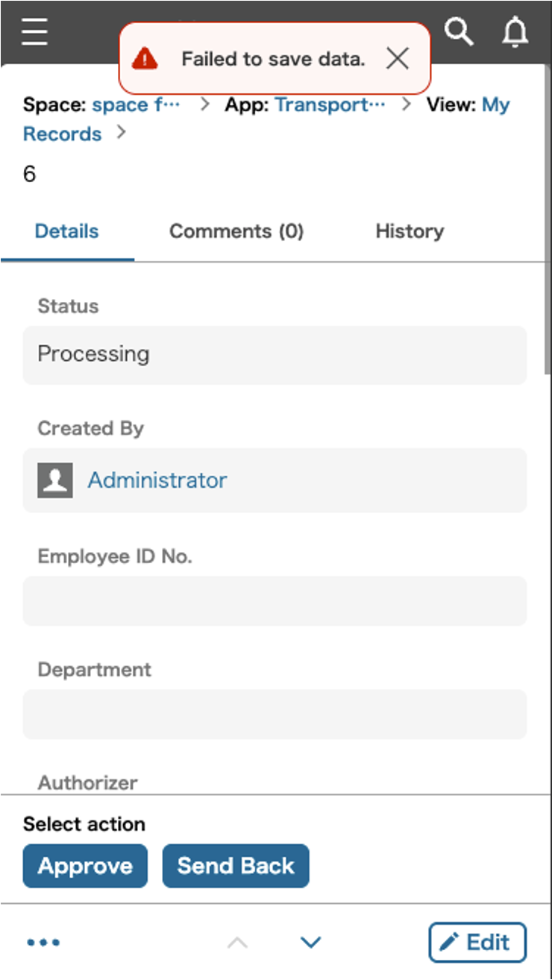Open more record options via ellipsis icon
This screenshot has height=980, width=552.
pyautogui.click(x=43, y=942)
